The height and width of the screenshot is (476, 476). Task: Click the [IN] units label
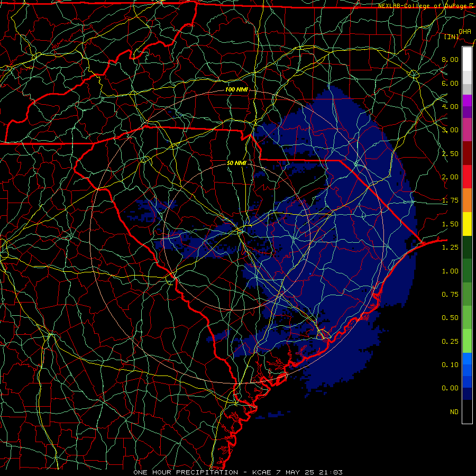pos(452,36)
